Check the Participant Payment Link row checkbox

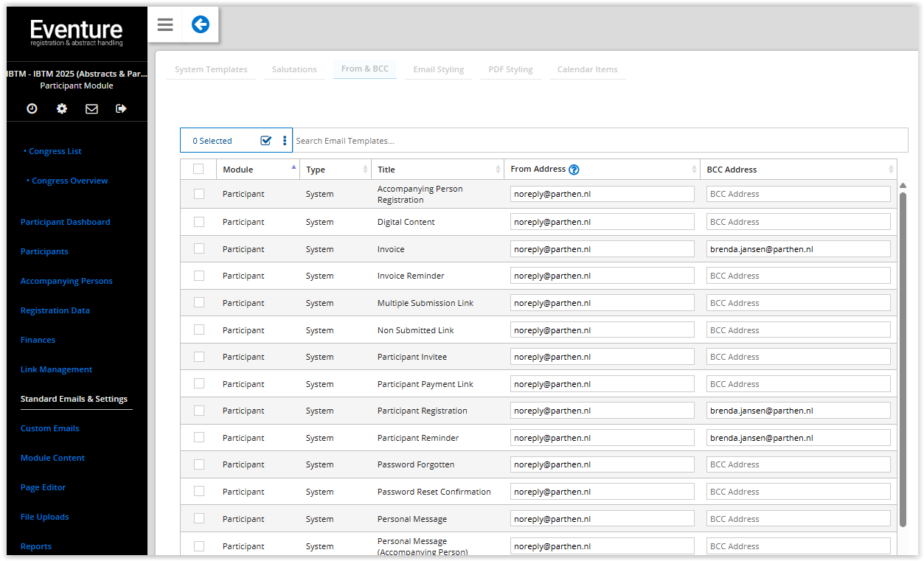(199, 383)
